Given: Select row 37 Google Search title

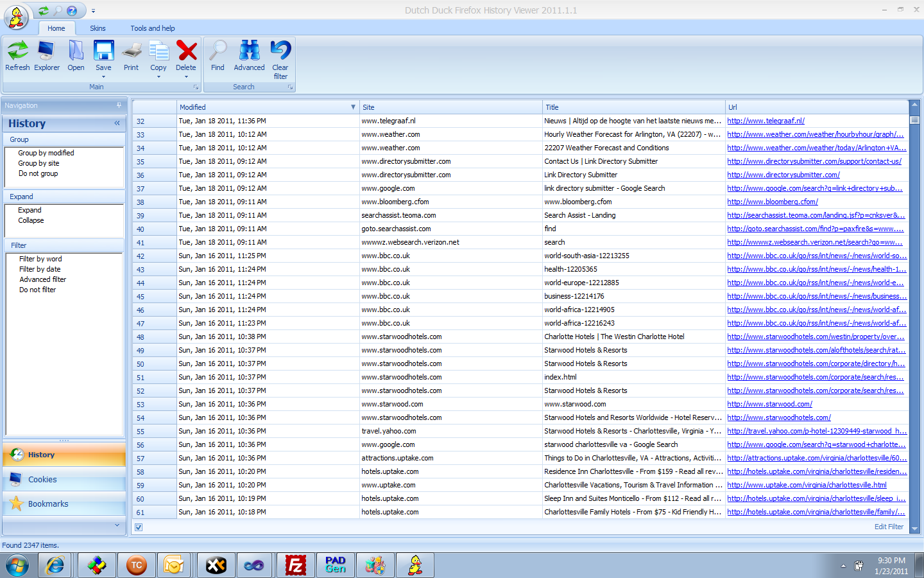Looking at the screenshot, I should (604, 188).
